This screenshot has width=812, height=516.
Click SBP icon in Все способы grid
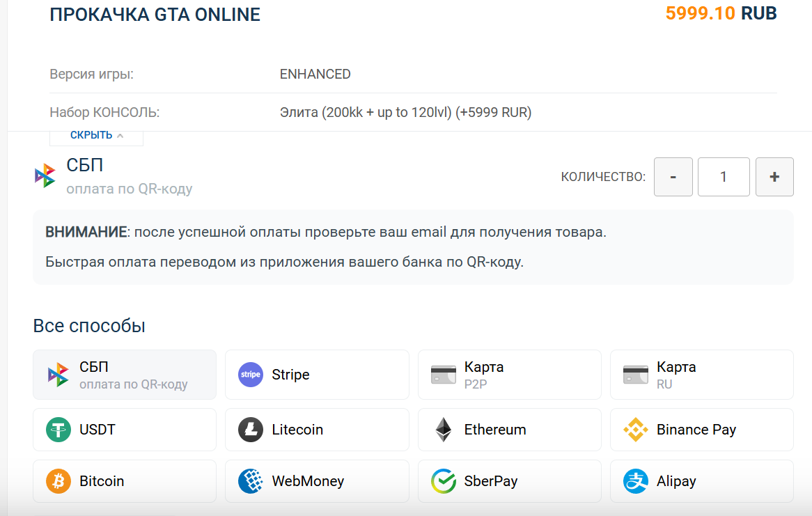point(58,375)
